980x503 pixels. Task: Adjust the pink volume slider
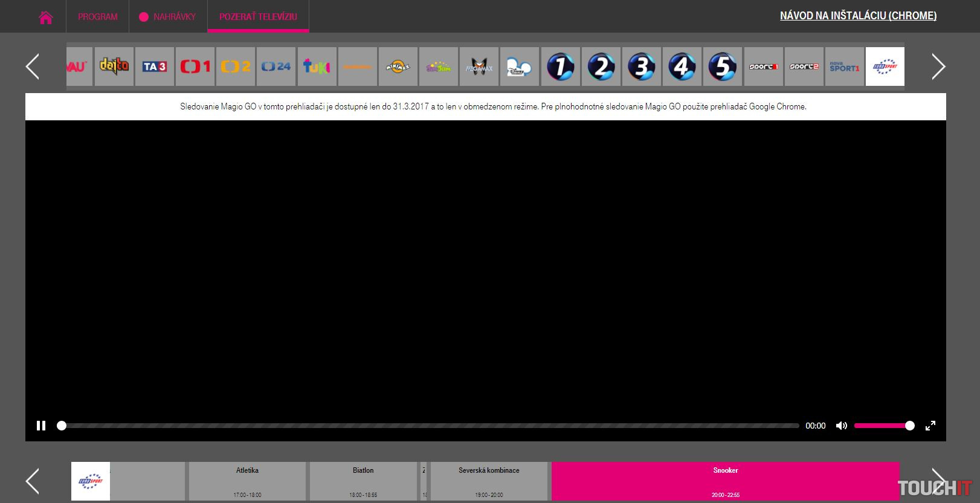883,426
